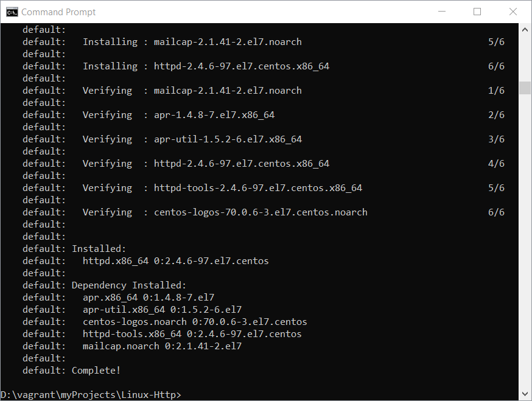The image size is (532, 401).
Task: Click the vertical scrollbar thumb
Action: click(525, 88)
